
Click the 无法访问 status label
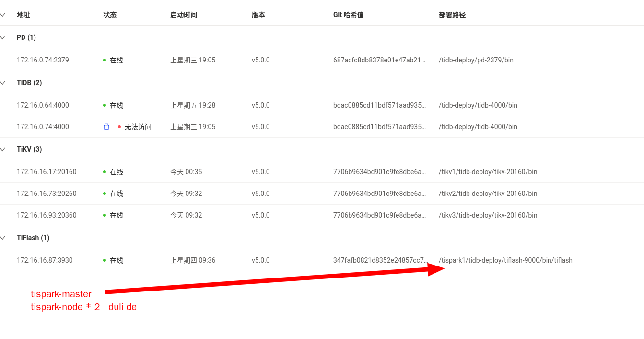[138, 127]
